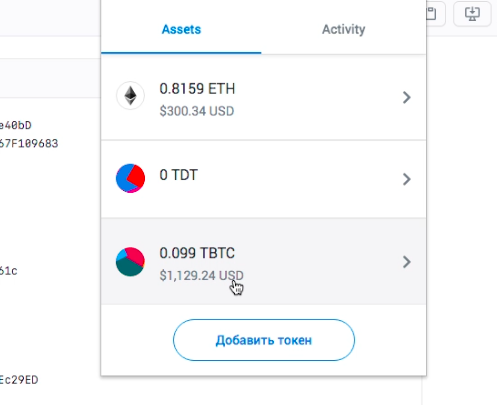This screenshot has height=405, width=497.
Task: Click the TDT token blue-red icon
Action: coord(130,178)
